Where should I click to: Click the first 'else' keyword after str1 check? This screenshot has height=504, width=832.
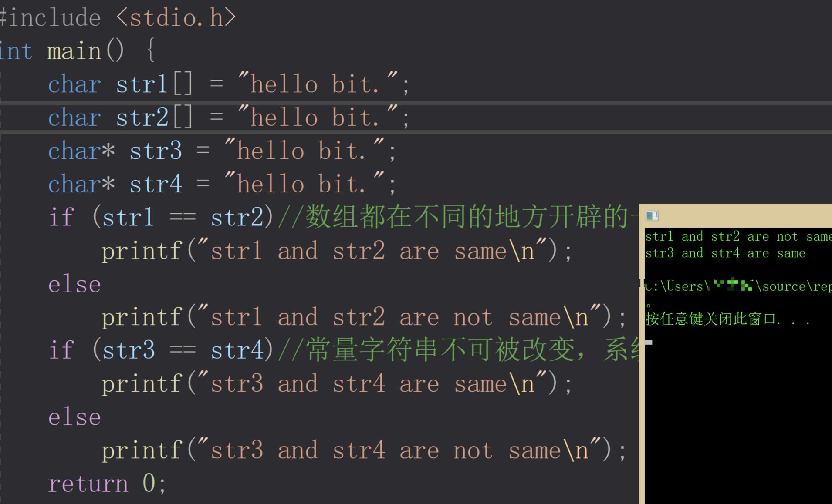pyautogui.click(x=74, y=285)
